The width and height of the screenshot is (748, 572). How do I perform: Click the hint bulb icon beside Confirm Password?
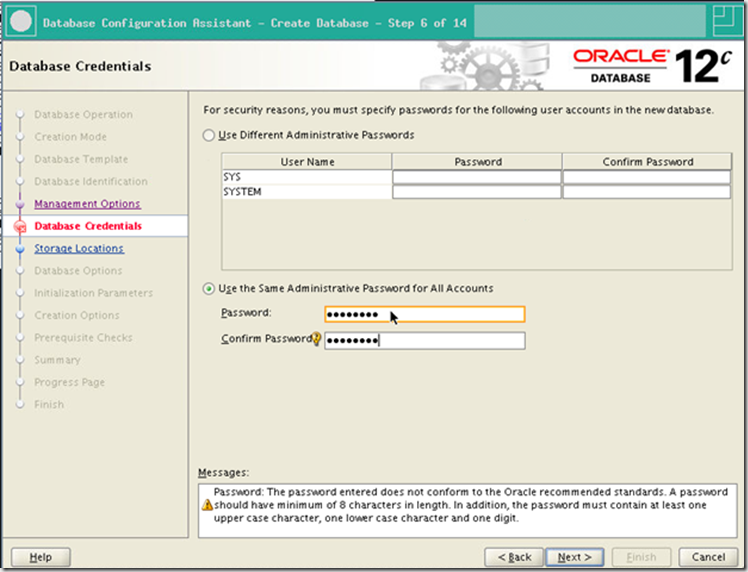click(316, 339)
